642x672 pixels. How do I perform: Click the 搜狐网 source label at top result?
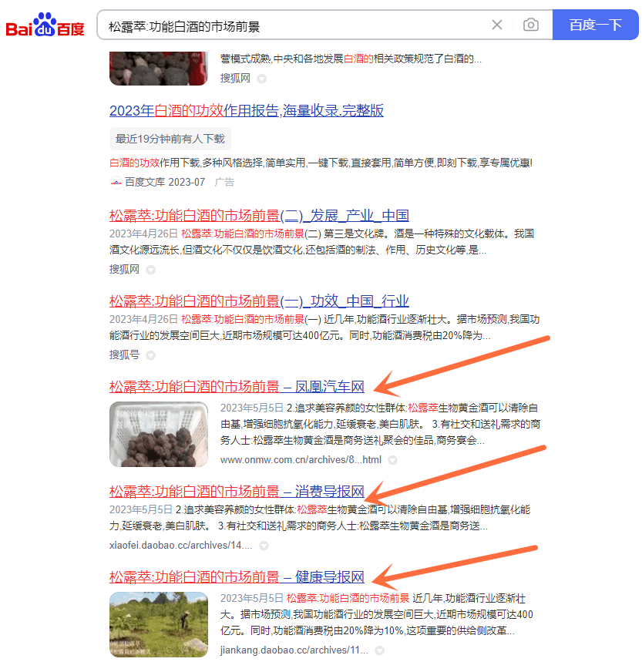(x=235, y=79)
